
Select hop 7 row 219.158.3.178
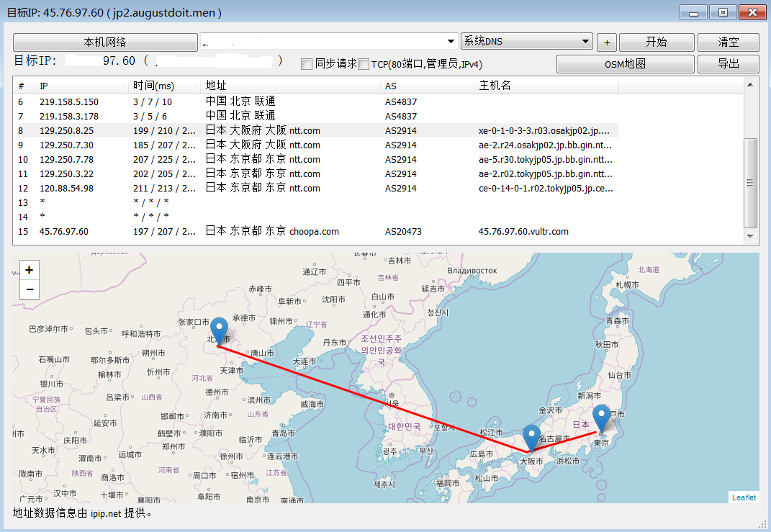tap(316, 116)
